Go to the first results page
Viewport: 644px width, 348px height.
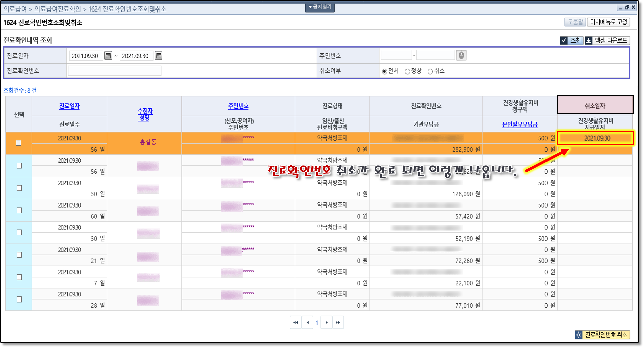(x=296, y=322)
